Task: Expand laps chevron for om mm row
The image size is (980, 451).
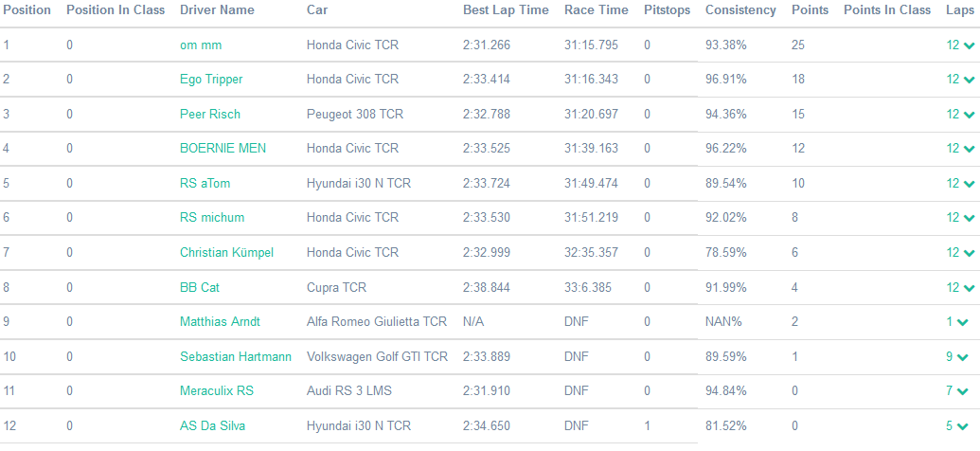Action: 969,45
